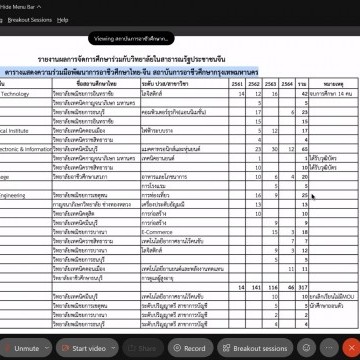
Task: Click the share-screen icon inside Share
Action: [132, 348]
